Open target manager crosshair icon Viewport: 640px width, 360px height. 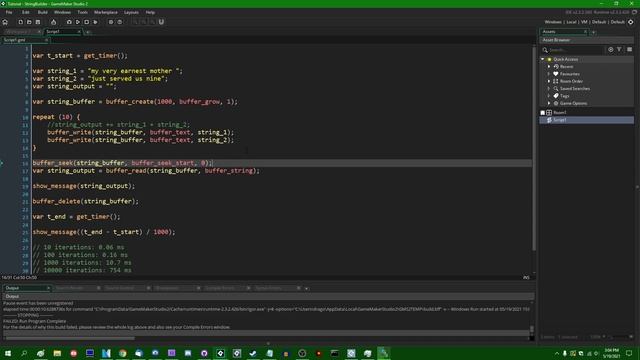[631, 22]
